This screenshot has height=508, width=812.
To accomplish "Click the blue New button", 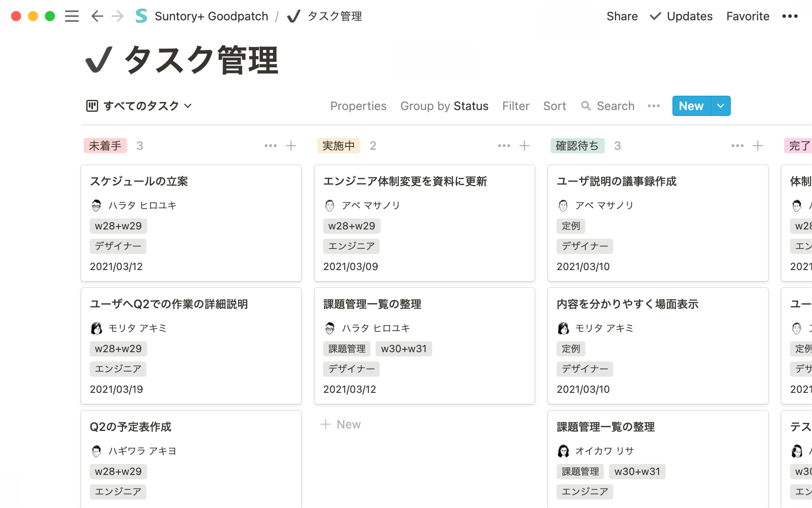I will pyautogui.click(x=691, y=106).
